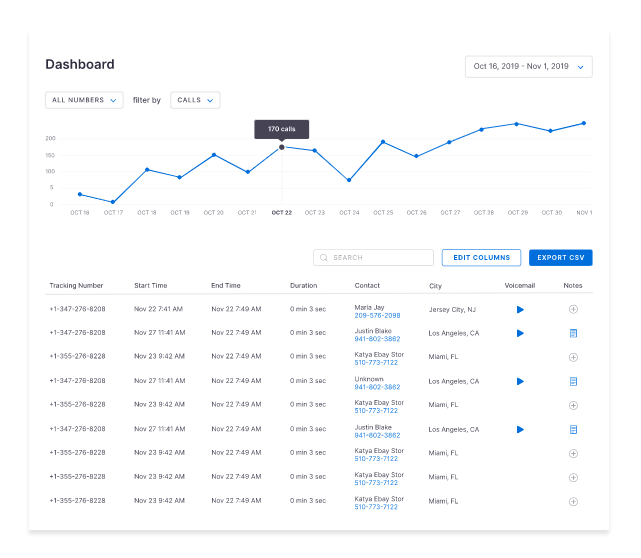The image size is (641, 558).
Task: Select the OCT 22 data point on chart
Action: [x=282, y=147]
